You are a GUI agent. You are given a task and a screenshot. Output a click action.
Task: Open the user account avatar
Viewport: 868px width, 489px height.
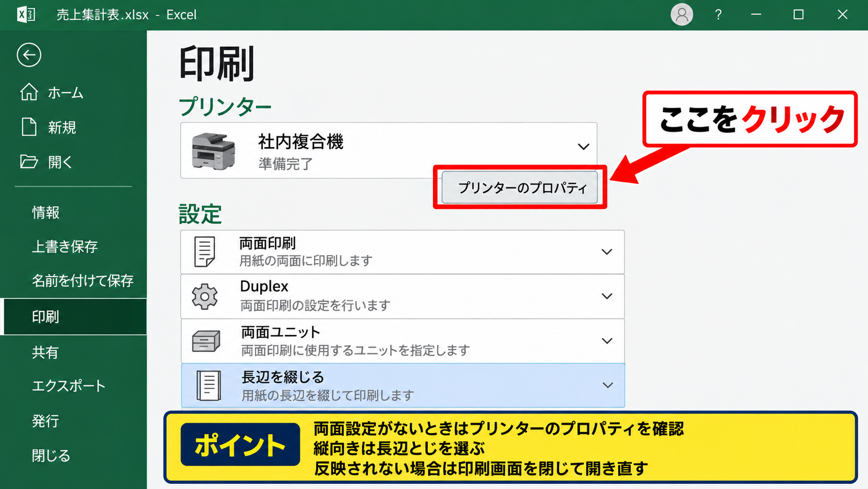682,15
